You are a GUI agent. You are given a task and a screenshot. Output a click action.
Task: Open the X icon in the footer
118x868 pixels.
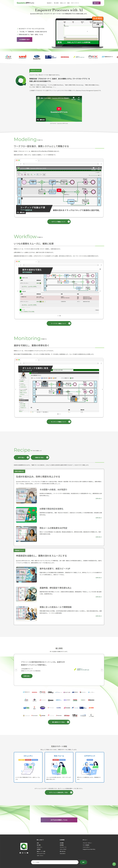pos(25,853)
